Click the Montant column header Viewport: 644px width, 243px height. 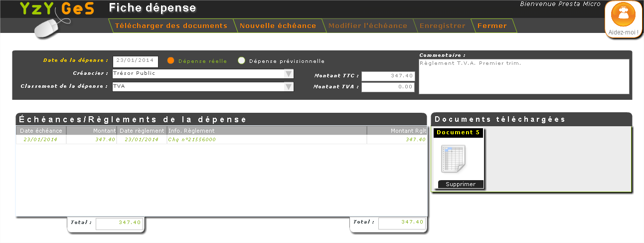click(x=92, y=131)
